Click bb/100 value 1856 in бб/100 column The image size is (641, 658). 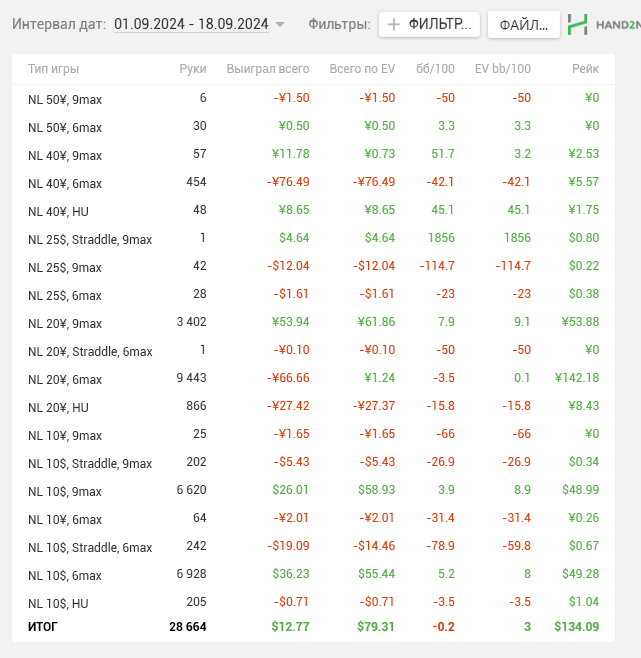[441, 238]
